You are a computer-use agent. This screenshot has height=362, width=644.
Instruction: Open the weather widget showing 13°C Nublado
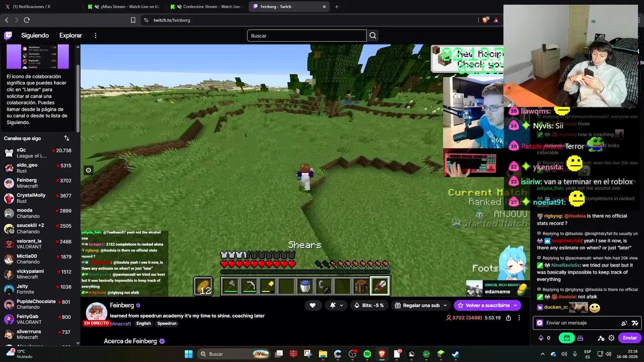(19, 354)
